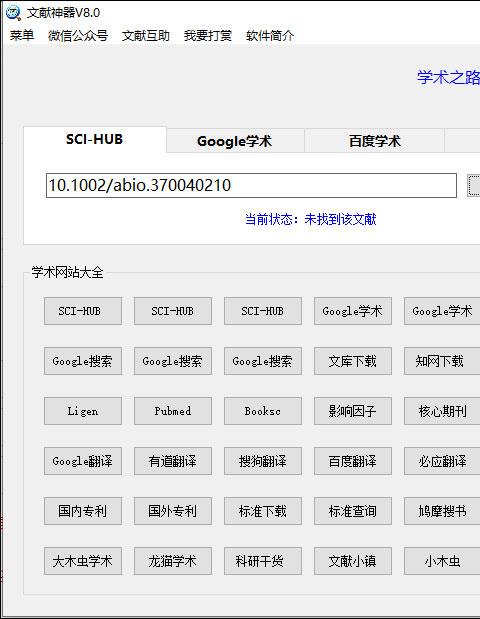Open Google翻译 translation button
This screenshot has height=619, width=480.
click(x=83, y=461)
